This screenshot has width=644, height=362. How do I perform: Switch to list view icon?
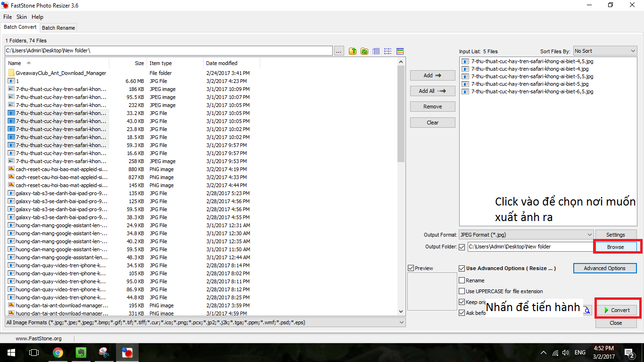click(388, 51)
